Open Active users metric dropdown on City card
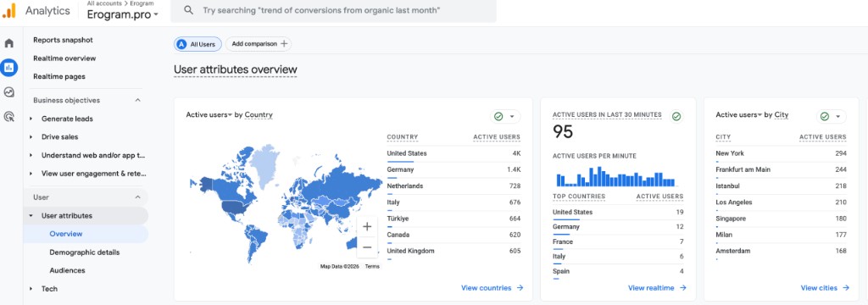This screenshot has width=868, height=305. point(738,114)
